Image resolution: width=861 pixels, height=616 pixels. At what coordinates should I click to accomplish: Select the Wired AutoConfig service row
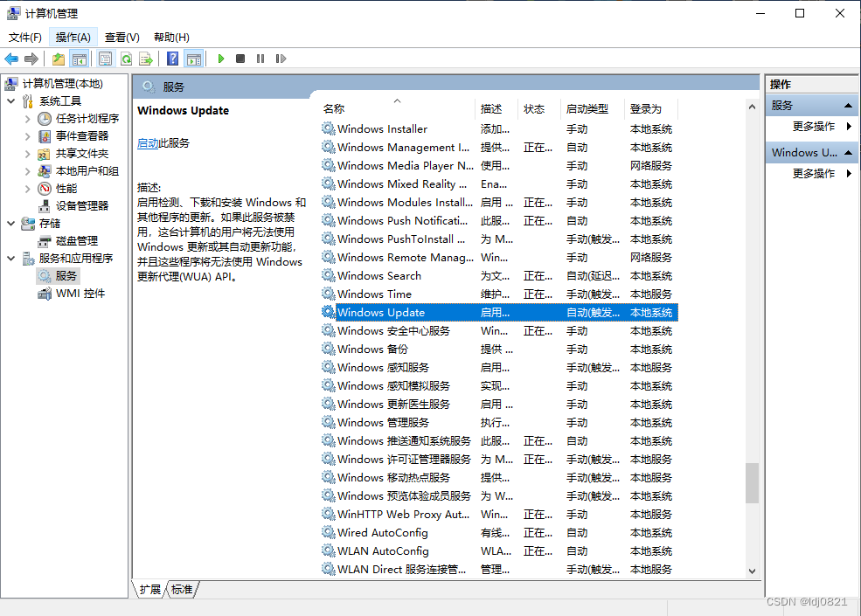click(500, 532)
